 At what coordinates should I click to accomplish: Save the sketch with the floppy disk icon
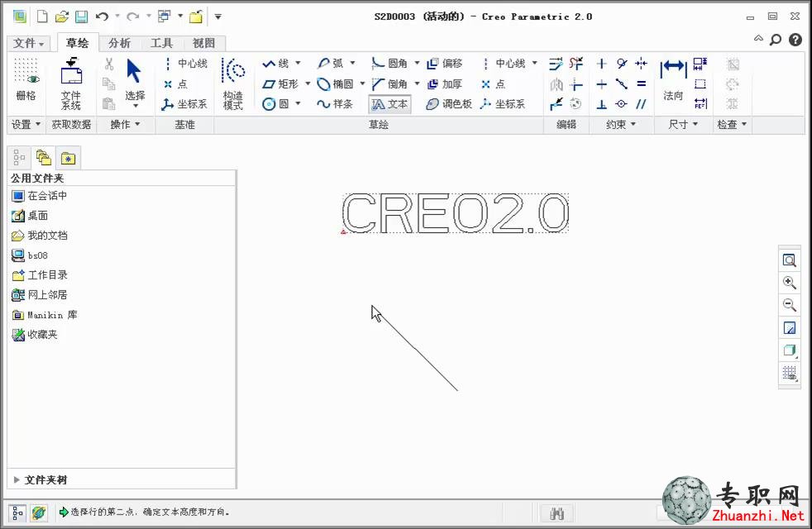(81, 17)
